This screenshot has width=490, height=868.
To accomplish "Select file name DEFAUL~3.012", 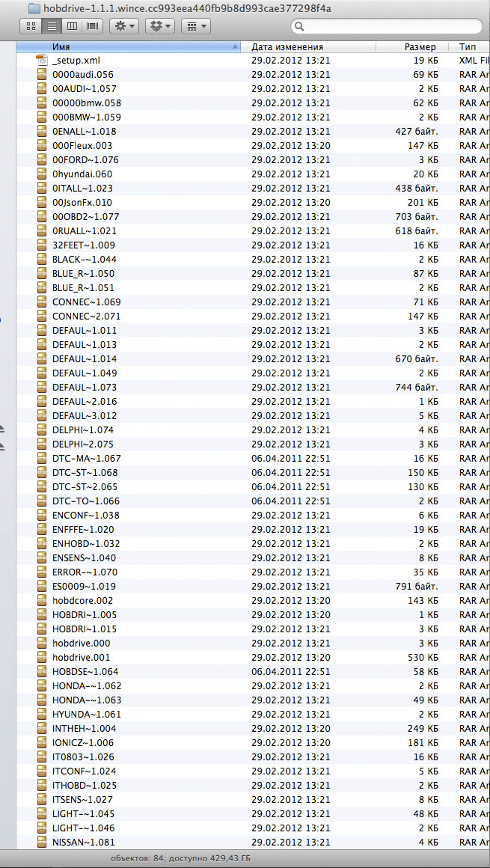I will coord(85,416).
